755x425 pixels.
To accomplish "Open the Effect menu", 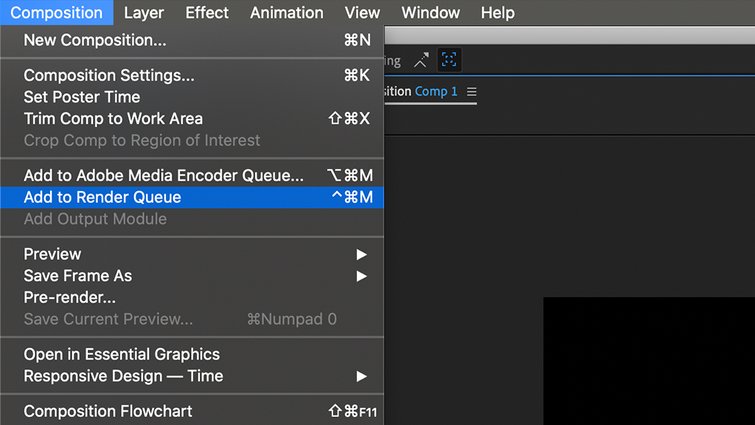I will 207,13.
